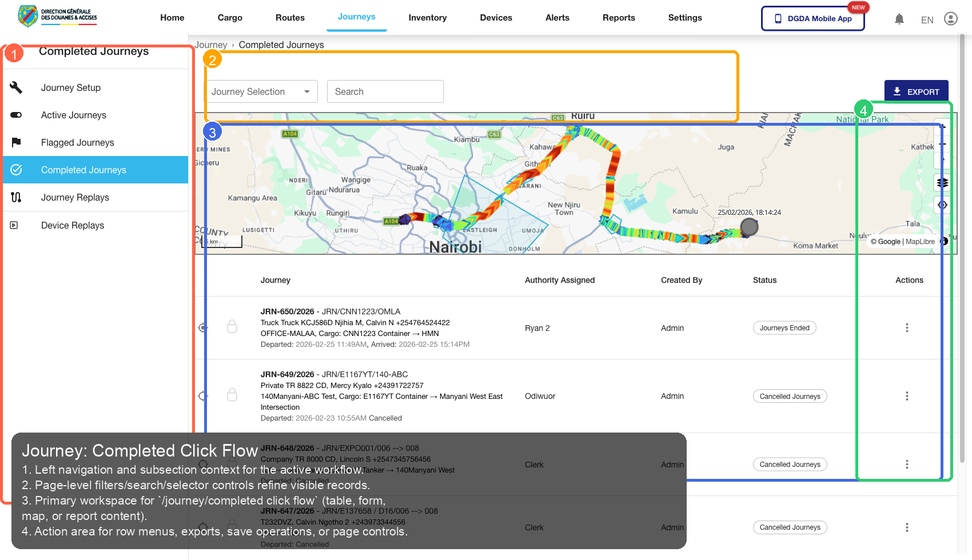This screenshot has height=560, width=972.
Task: Open the EN language selector
Action: [927, 19]
